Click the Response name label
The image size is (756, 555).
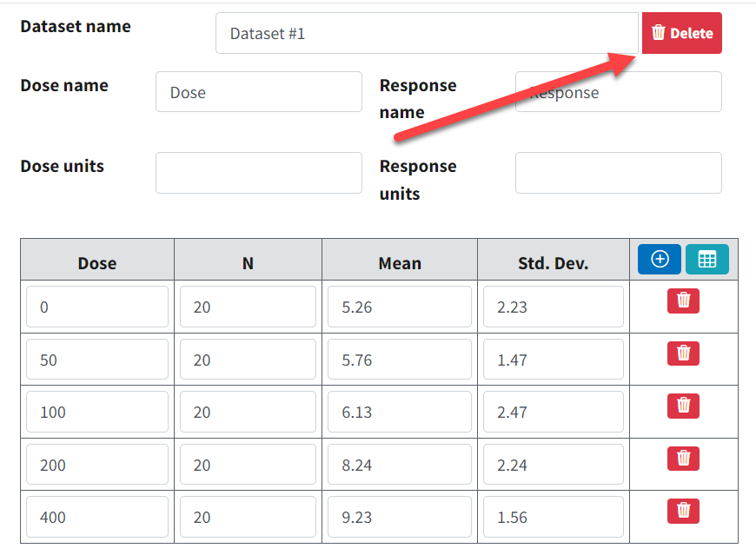click(x=418, y=99)
